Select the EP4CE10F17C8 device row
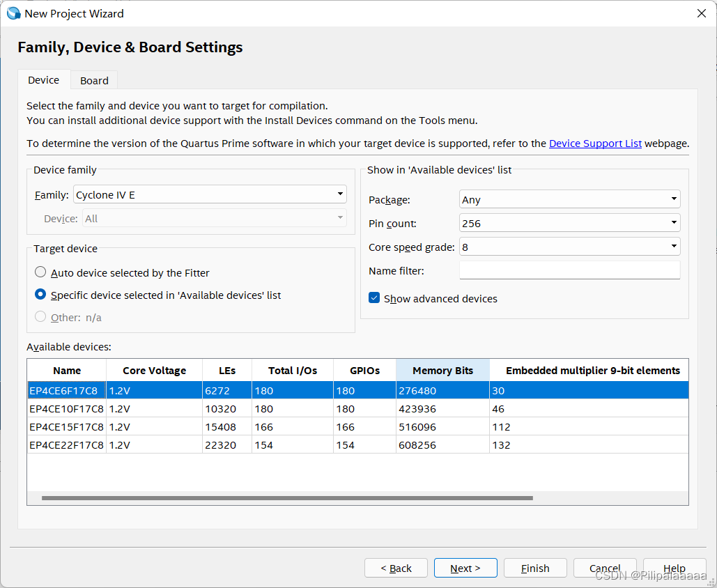This screenshot has width=717, height=588. 66,408
